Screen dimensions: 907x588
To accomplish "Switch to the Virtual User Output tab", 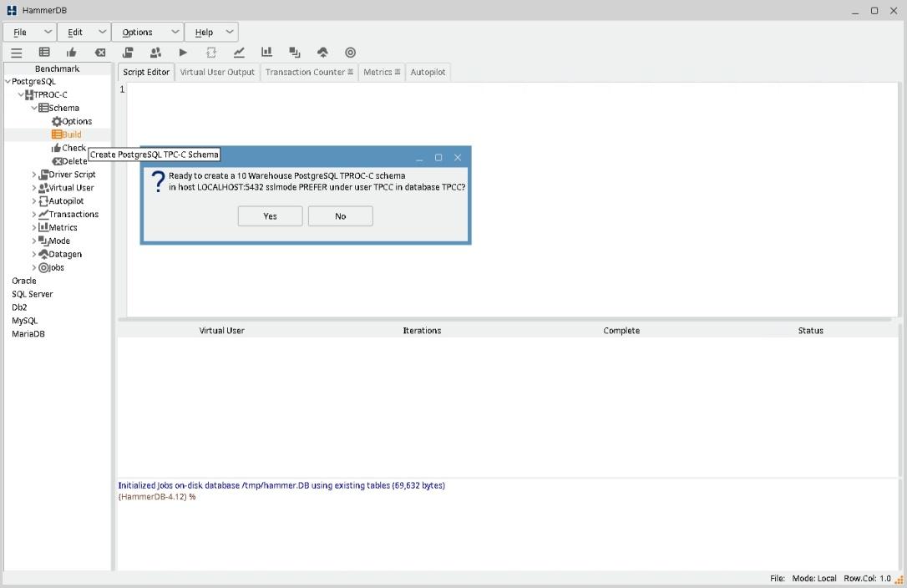I will (217, 72).
